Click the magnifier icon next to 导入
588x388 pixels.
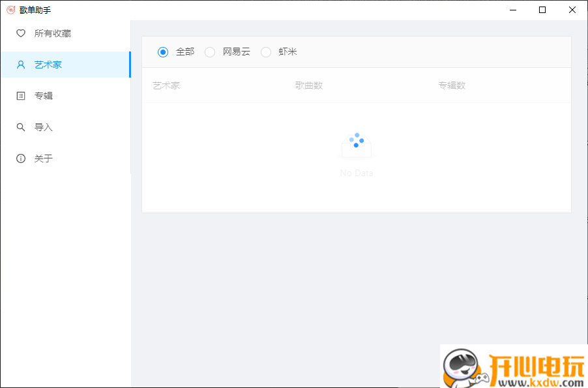(20, 127)
